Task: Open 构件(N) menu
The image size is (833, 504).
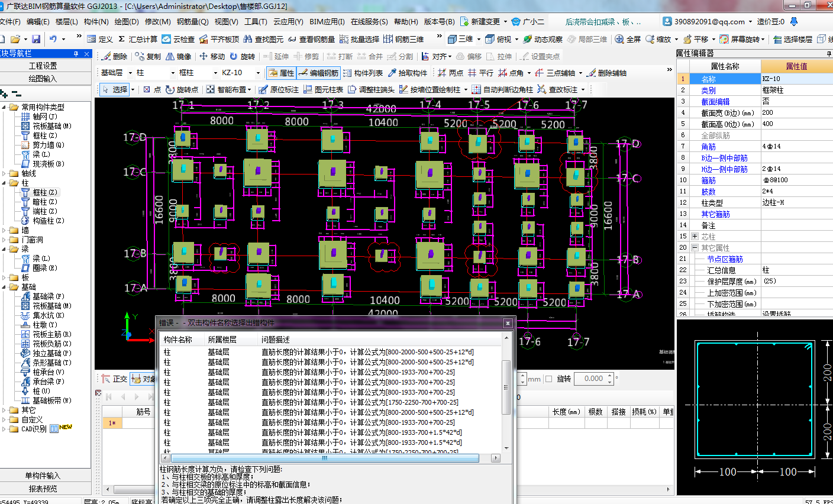Action: click(x=96, y=22)
